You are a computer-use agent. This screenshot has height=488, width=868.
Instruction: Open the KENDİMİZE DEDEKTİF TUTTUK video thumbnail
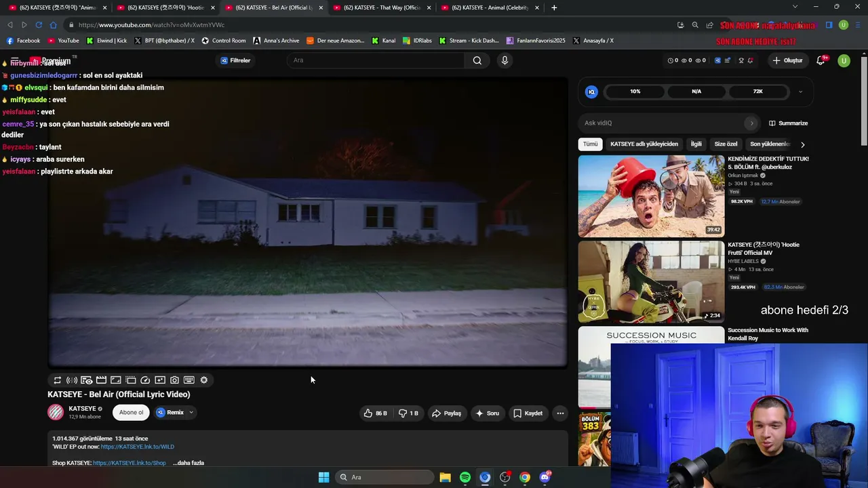click(651, 196)
